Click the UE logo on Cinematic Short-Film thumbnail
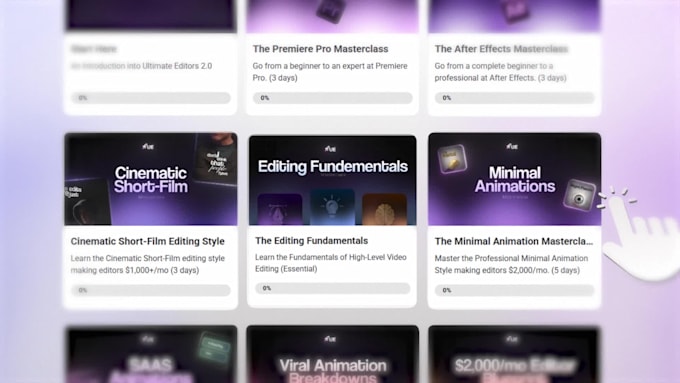Screen dimensions: 680x383 pyautogui.click(x=148, y=147)
